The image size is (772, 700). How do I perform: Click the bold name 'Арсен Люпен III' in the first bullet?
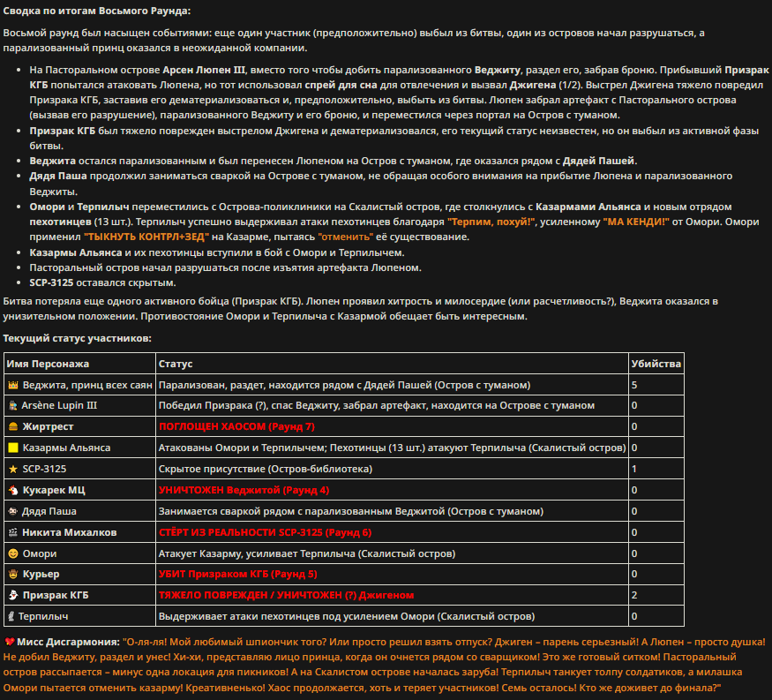[x=203, y=70]
